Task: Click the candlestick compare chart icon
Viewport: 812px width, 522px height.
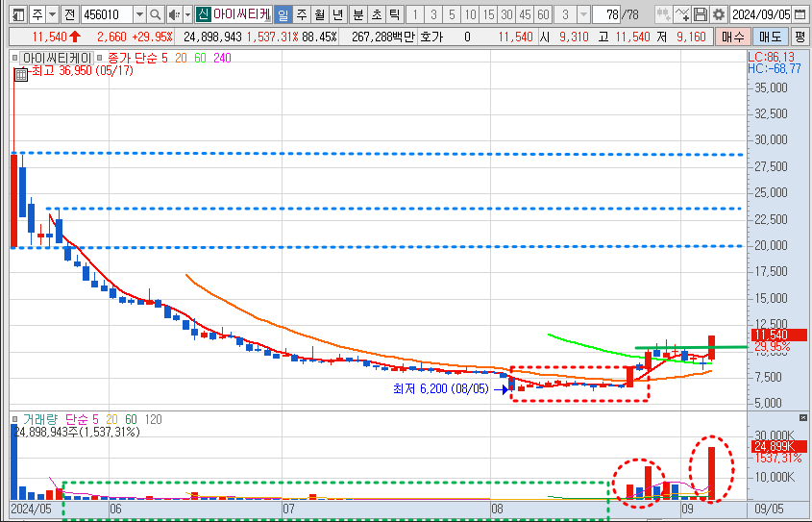Action: (664, 14)
